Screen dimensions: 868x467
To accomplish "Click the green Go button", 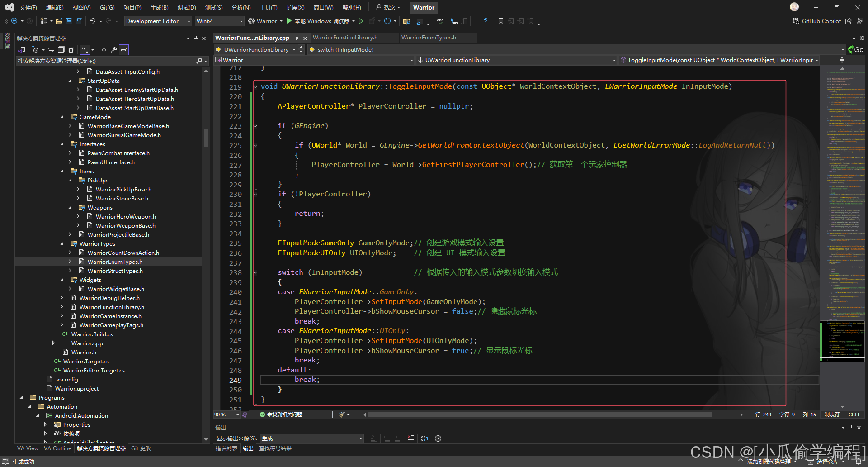I will pyautogui.click(x=856, y=50).
